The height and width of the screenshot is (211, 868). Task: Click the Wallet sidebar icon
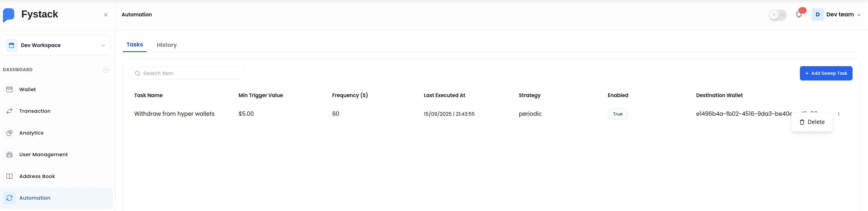10,89
